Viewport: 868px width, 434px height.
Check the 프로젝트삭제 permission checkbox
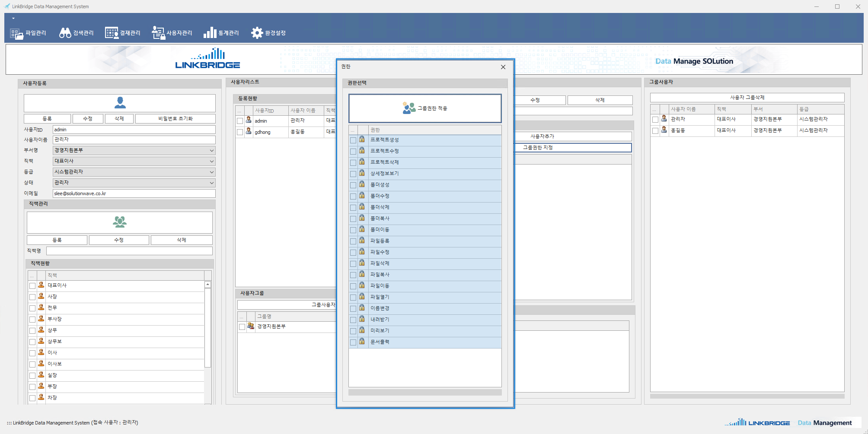[x=353, y=162]
